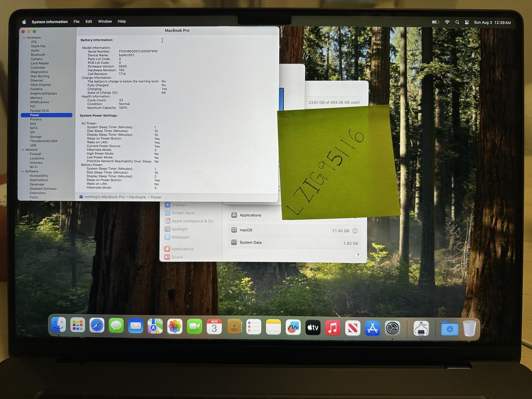This screenshot has width=532, height=399.
Task: Collapse the Software section in sidebar
Action: click(x=23, y=171)
